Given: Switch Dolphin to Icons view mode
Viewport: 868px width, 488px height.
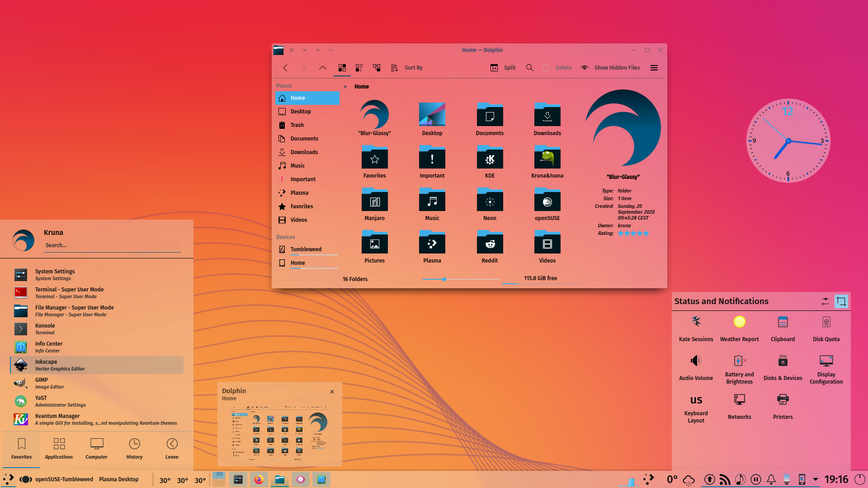Looking at the screenshot, I should 342,68.
